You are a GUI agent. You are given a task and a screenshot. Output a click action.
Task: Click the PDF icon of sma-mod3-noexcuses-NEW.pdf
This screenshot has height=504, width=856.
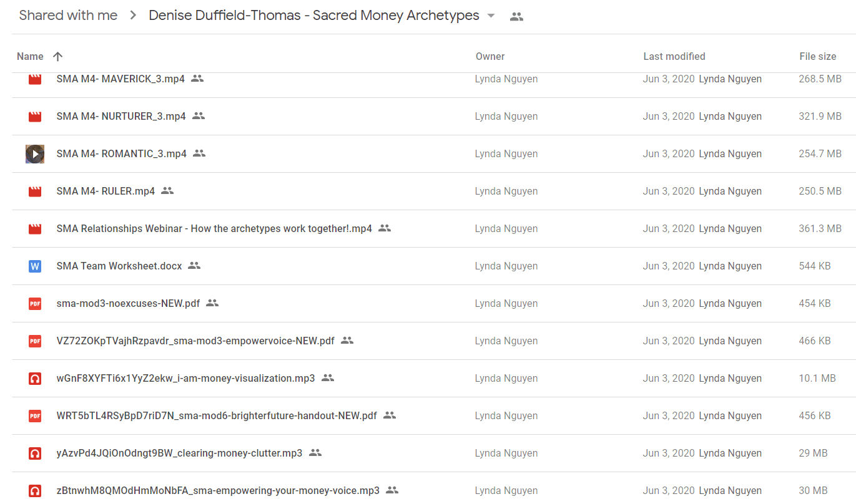[35, 304]
